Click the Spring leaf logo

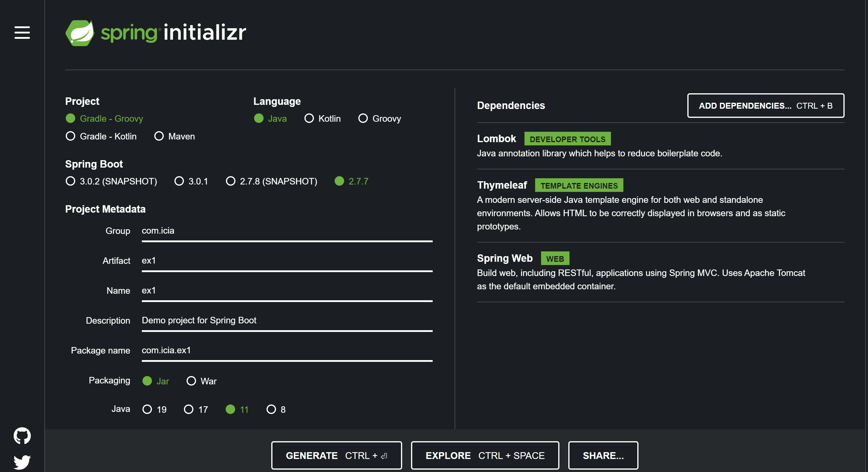click(x=80, y=33)
